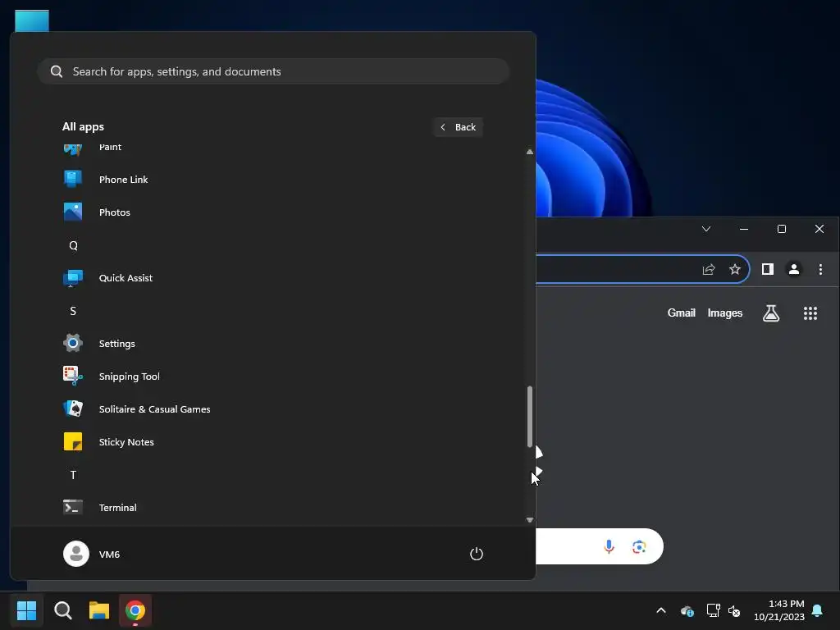Screen dimensions: 840x630
Task: Click All apps scrollbar down arrow
Action: click(530, 519)
